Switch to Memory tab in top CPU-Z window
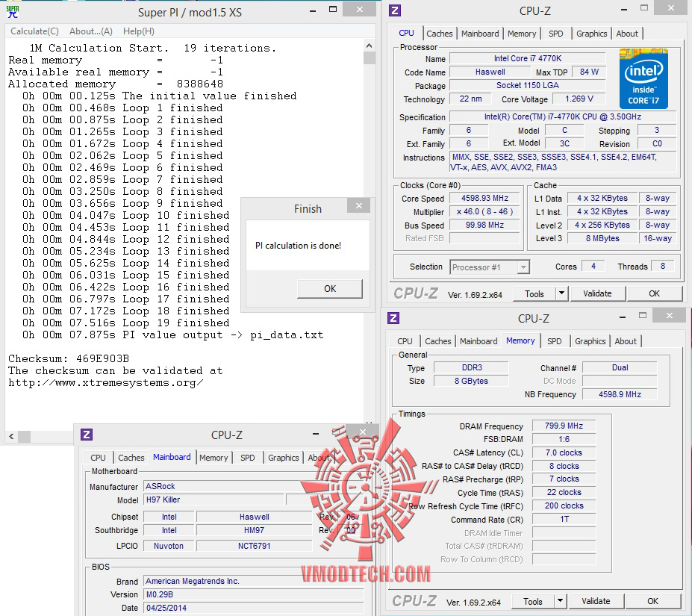Screen dimensions: 692x616 click(x=522, y=34)
